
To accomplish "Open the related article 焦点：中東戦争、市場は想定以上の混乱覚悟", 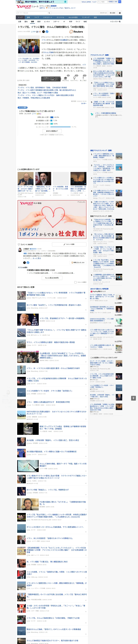I will pos(34,98).
